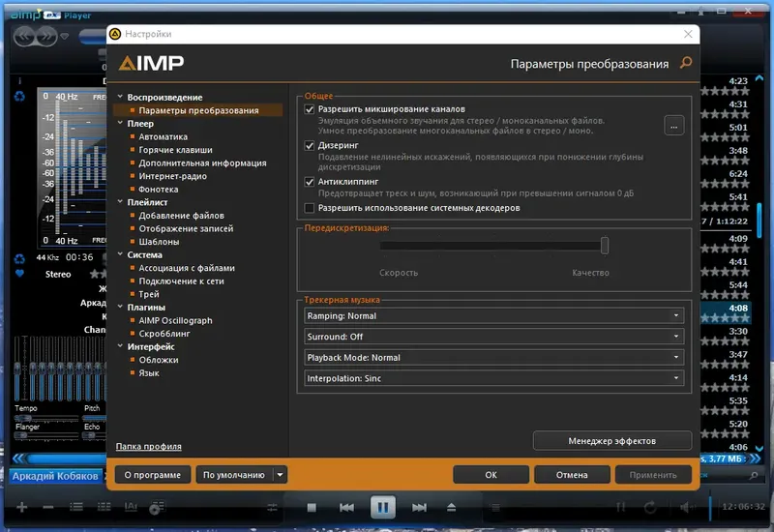Collapse the Система tree section
This screenshot has width=774, height=532.
point(120,254)
